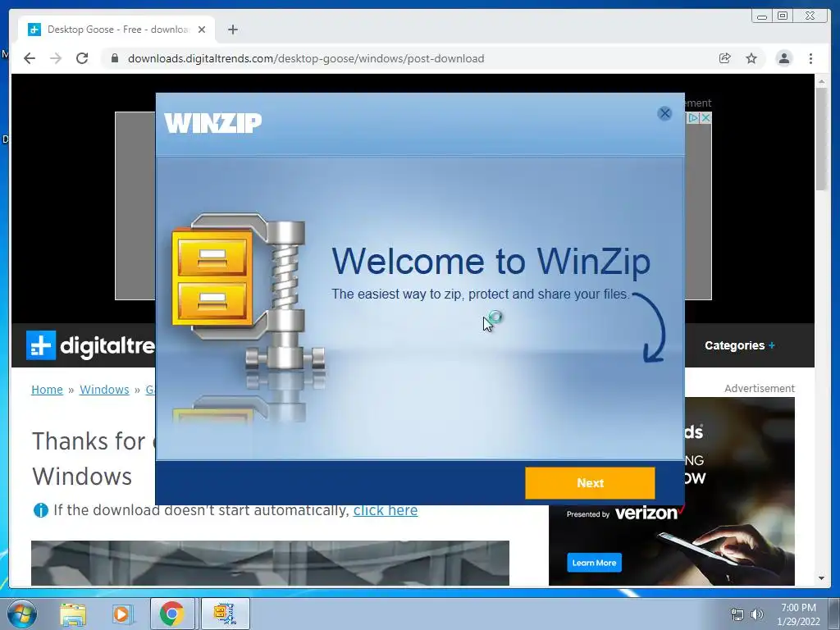Select the Desktop Goose browser tab
The width and height of the screenshot is (840, 630).
pos(117,30)
